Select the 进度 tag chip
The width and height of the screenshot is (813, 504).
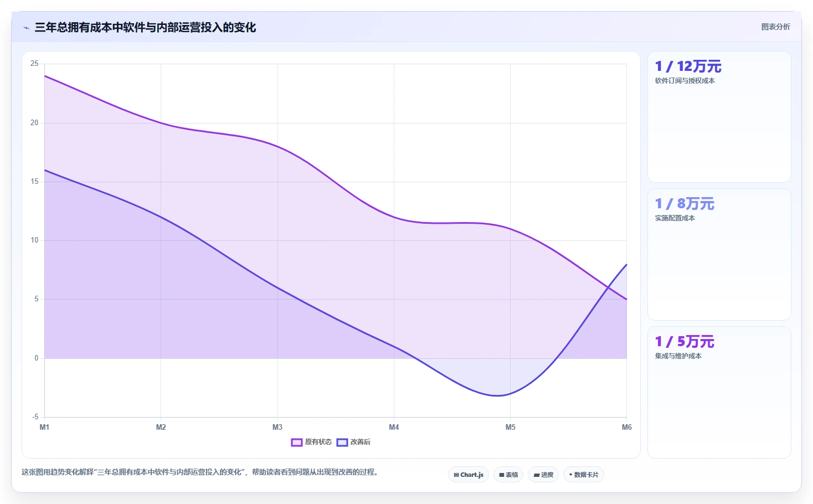click(543, 475)
